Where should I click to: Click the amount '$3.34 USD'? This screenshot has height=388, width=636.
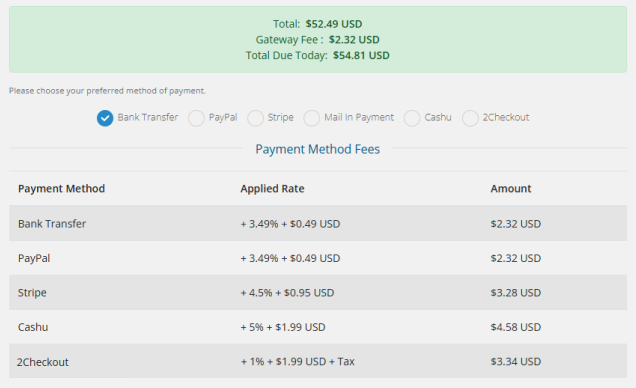pos(516,362)
